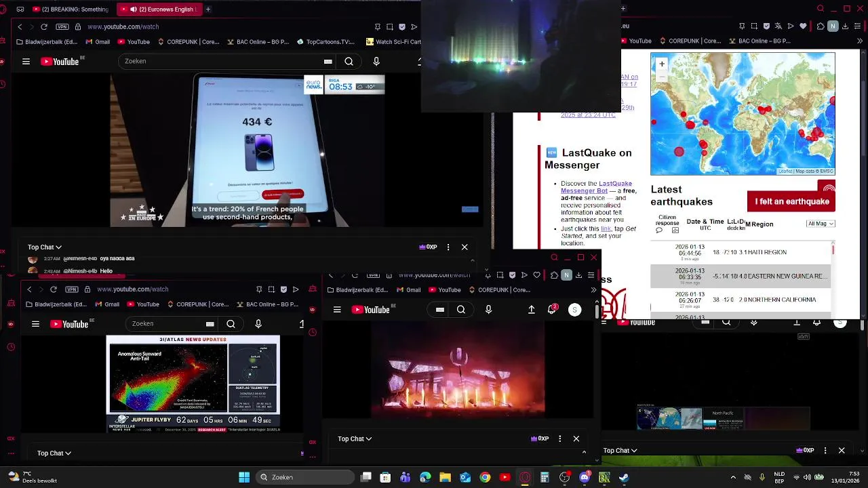This screenshot has width=868, height=488.
Task: Show more bookmarks in earthquake window
Action: (860, 41)
